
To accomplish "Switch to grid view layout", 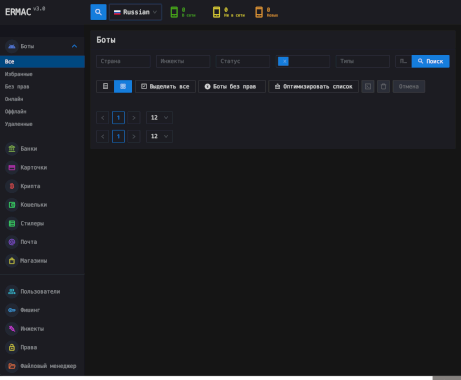I will [x=123, y=86].
